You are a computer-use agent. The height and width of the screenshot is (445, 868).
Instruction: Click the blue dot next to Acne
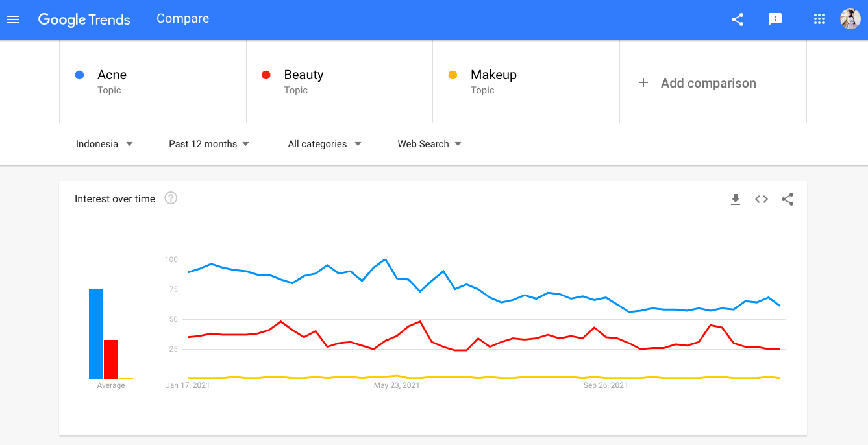[x=79, y=75]
